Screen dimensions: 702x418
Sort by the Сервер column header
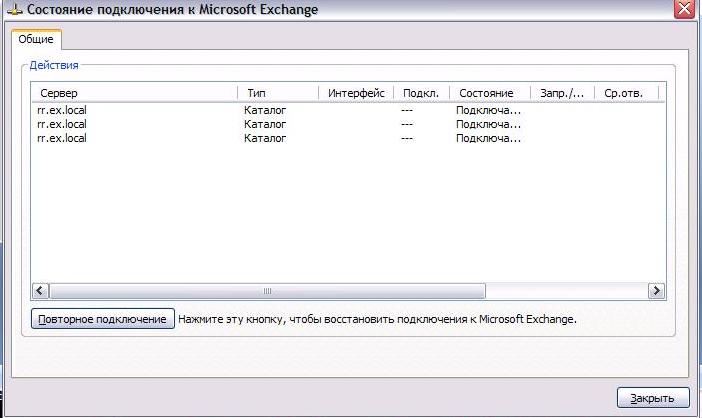coord(134,93)
